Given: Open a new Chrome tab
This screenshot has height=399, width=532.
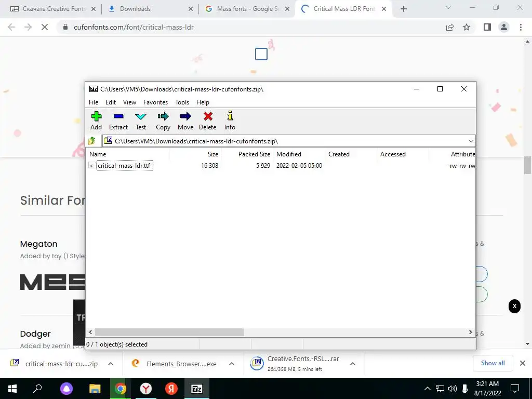Looking at the screenshot, I should pyautogui.click(x=403, y=9).
